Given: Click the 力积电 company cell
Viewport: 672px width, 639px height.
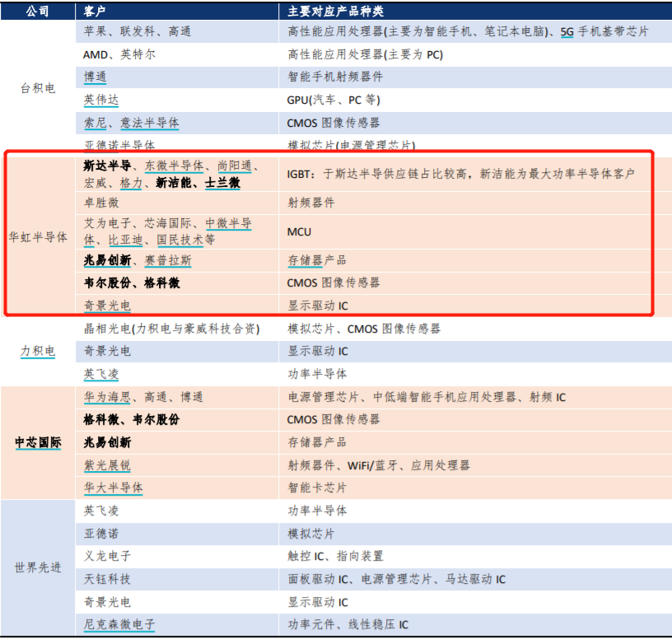Looking at the screenshot, I should pyautogui.click(x=38, y=352).
